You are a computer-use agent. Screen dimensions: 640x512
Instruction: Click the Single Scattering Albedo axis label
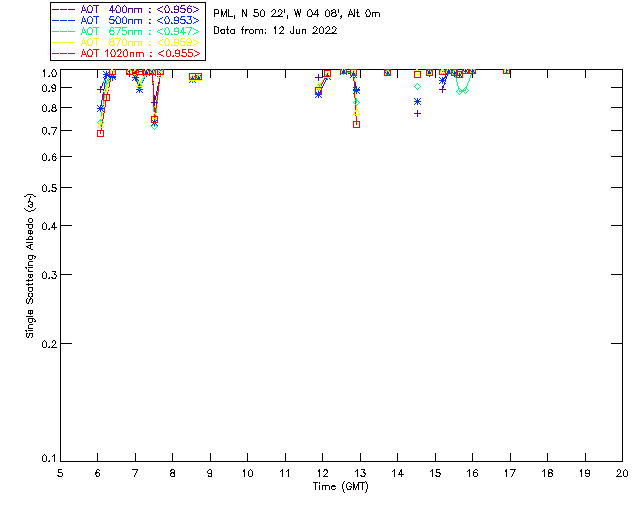point(30,265)
